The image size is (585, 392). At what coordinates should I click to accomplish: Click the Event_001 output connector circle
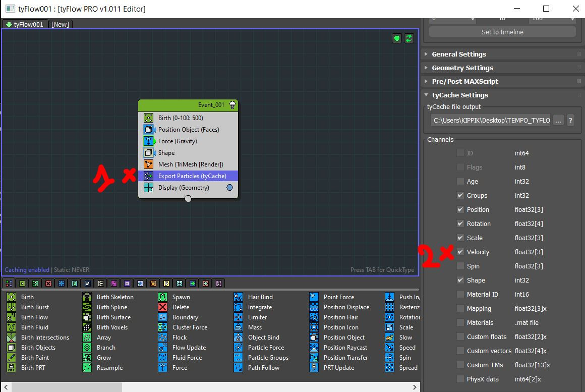188,199
